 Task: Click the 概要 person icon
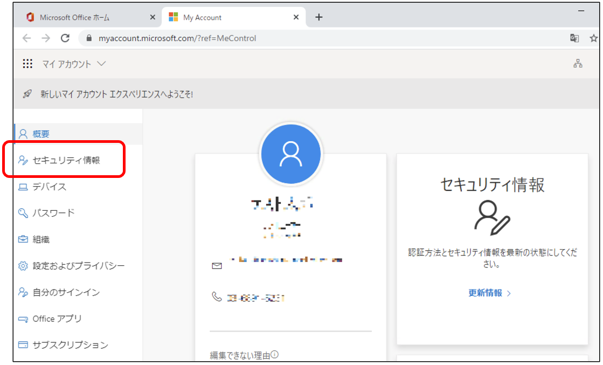(x=23, y=134)
